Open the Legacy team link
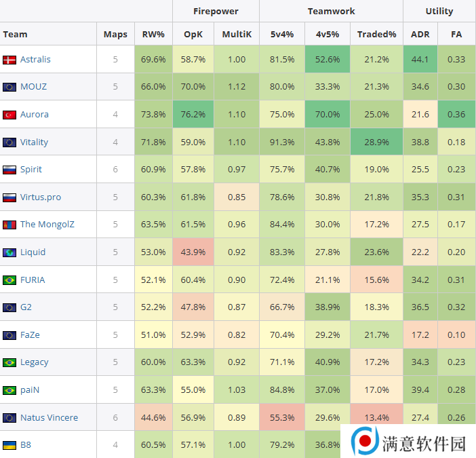Screen dimensions: 476x458 (x=35, y=362)
